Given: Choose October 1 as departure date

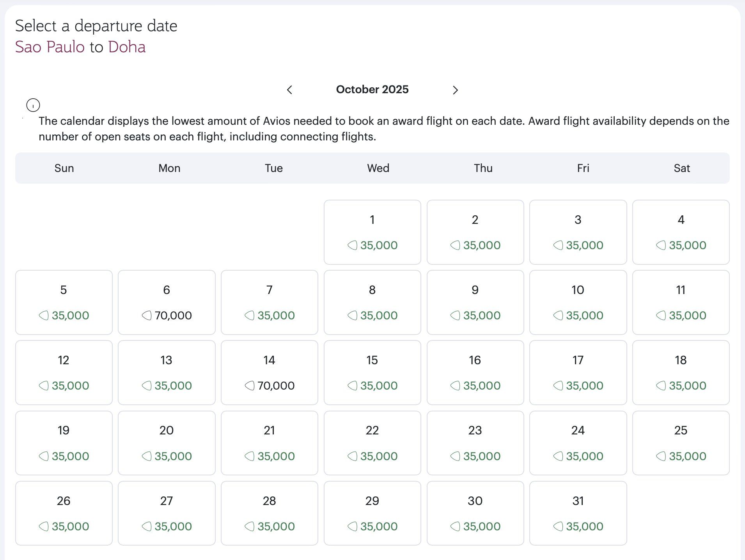Looking at the screenshot, I should point(372,232).
